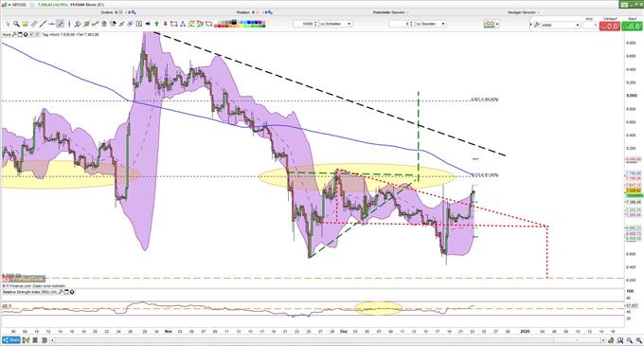Select the magnifier zoom tool
644x346 pixels.
coord(16,24)
